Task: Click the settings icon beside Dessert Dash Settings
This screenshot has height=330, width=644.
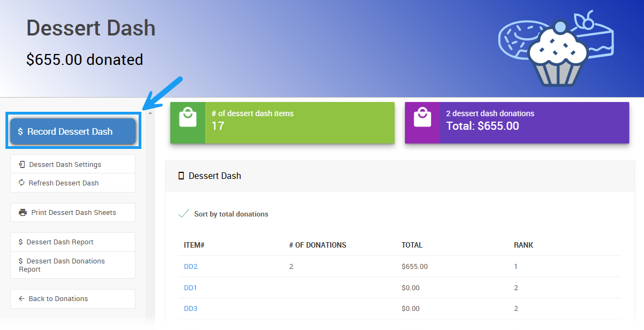Action: click(x=22, y=164)
